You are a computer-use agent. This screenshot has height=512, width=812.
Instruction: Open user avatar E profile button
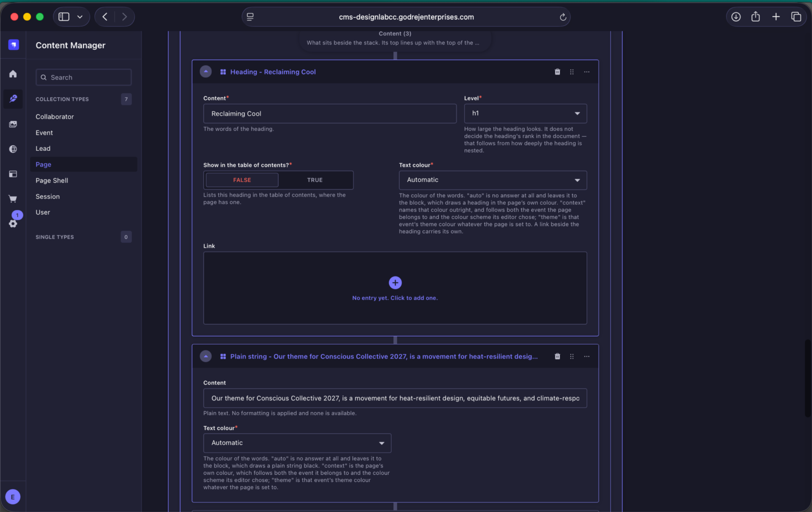click(x=13, y=497)
